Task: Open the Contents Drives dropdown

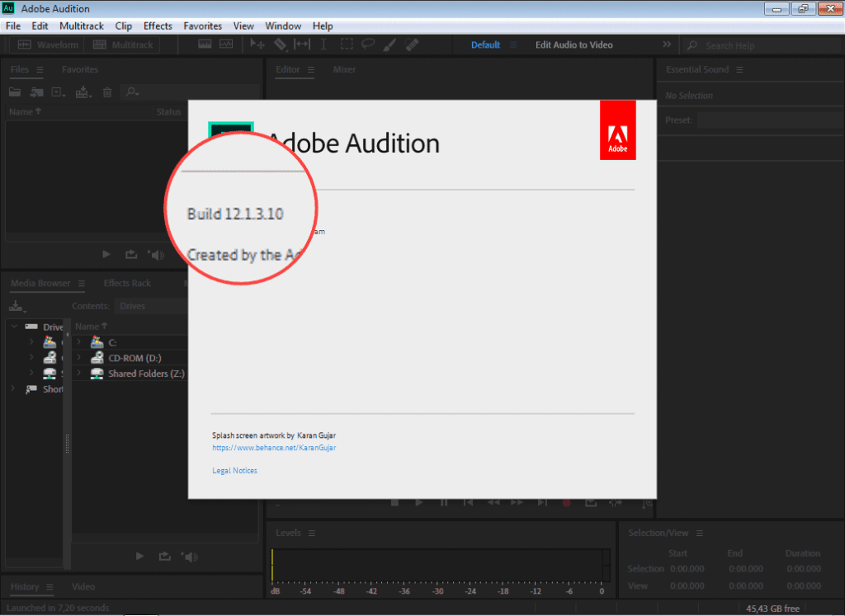Action: (151, 307)
